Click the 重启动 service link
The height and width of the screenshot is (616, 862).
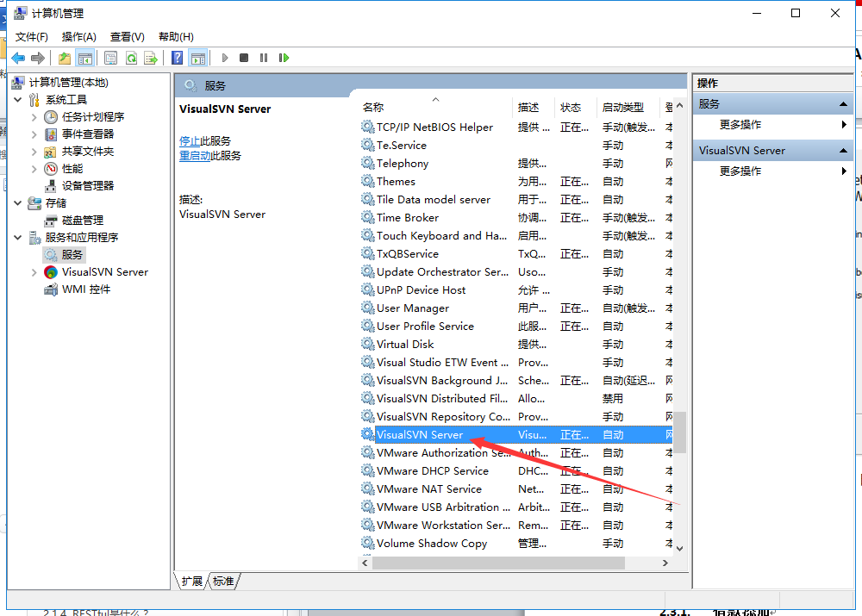(x=195, y=156)
